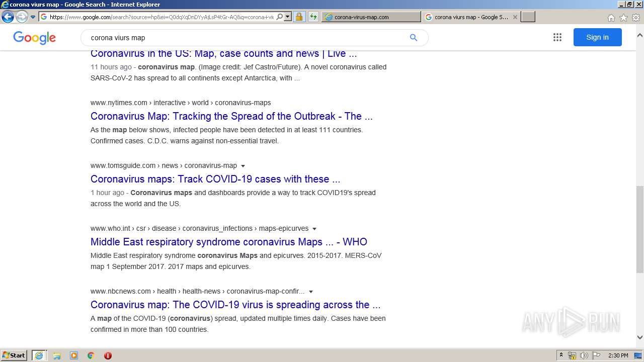Click the security lock icon
This screenshot has width=644, height=362.
coord(299,17)
